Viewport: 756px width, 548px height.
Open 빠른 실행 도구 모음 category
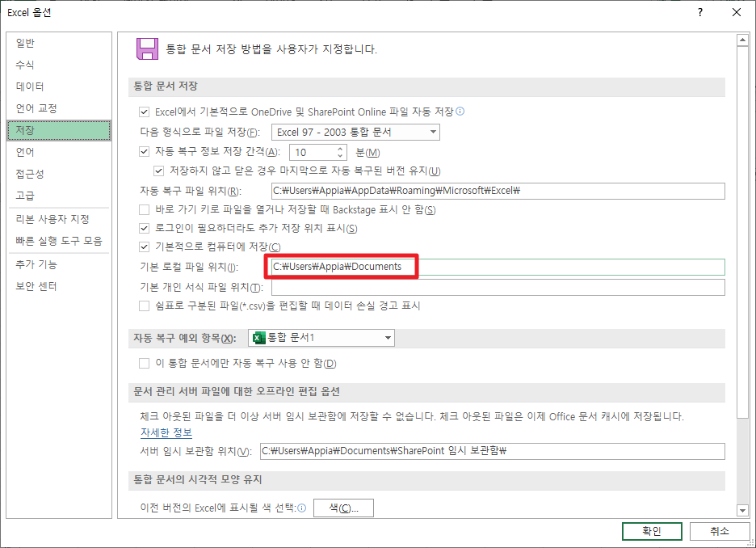[x=59, y=241]
